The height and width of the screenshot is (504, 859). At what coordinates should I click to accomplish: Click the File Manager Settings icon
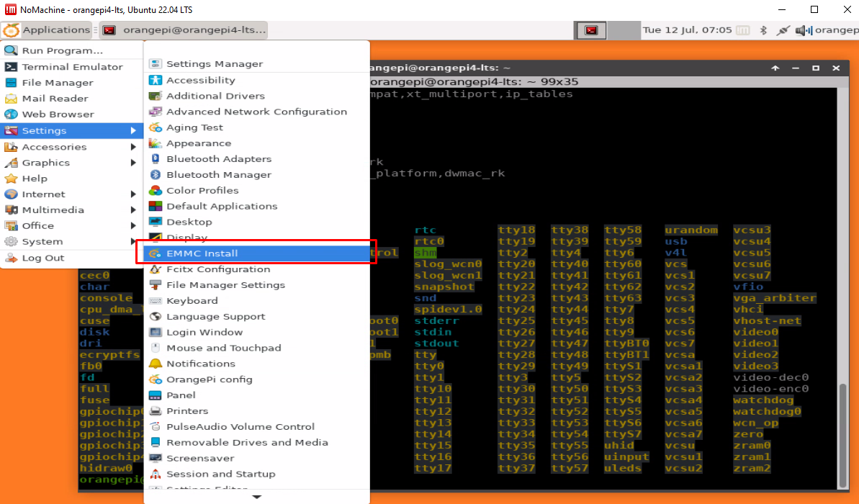pos(156,285)
